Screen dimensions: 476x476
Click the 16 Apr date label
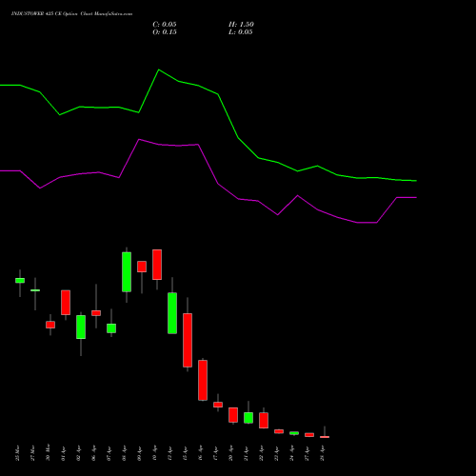(x=200, y=453)
